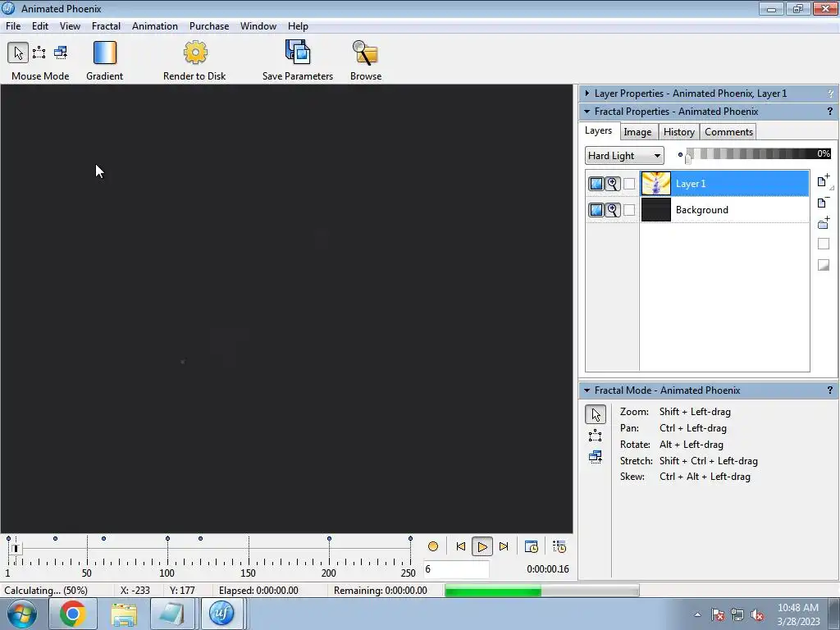Switch to the Layers tab
Viewport: 840px width, 630px height.
pyautogui.click(x=598, y=130)
